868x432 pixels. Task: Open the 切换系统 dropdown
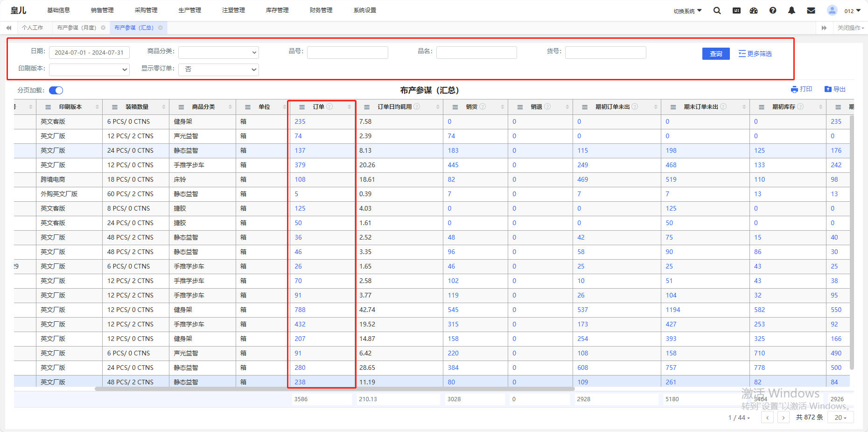tap(687, 11)
